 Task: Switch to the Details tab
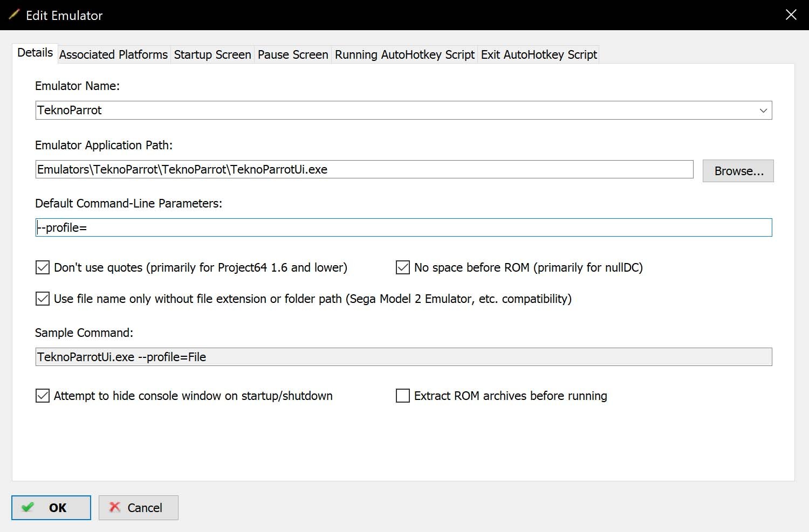click(35, 53)
